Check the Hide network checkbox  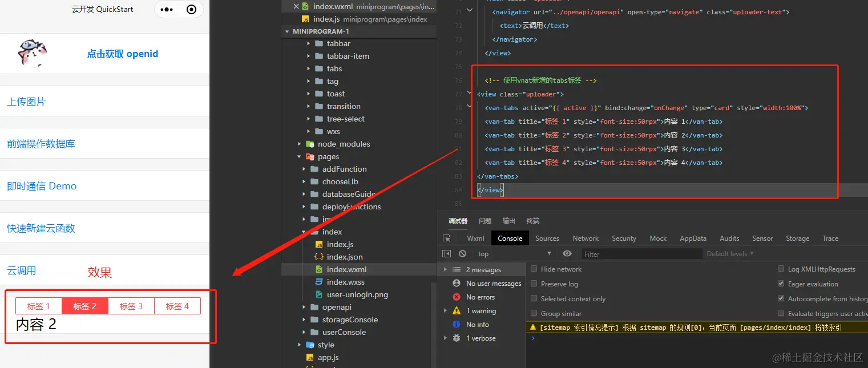(x=534, y=269)
